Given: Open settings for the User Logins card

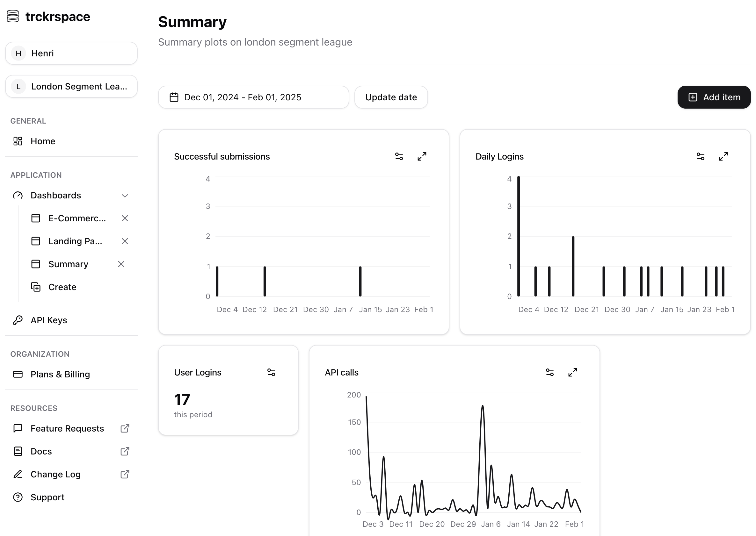Looking at the screenshot, I should [x=271, y=372].
